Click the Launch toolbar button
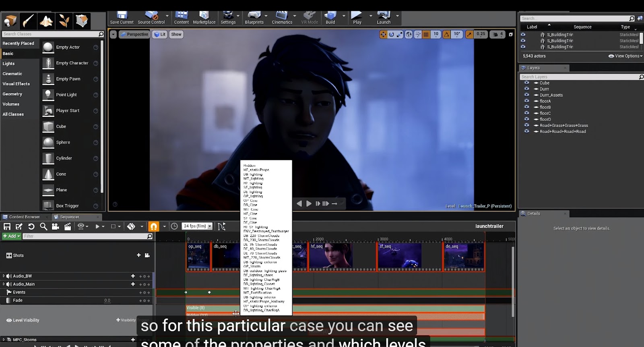The image size is (644, 347). pyautogui.click(x=384, y=18)
